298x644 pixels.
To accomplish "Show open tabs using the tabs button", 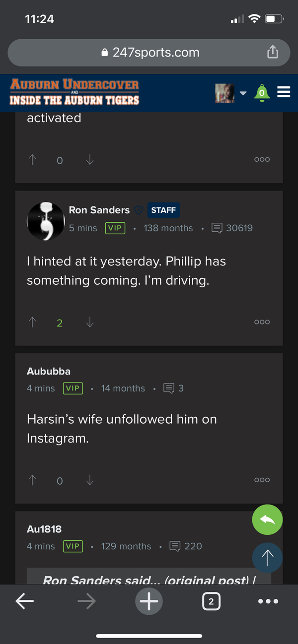I will (211, 601).
